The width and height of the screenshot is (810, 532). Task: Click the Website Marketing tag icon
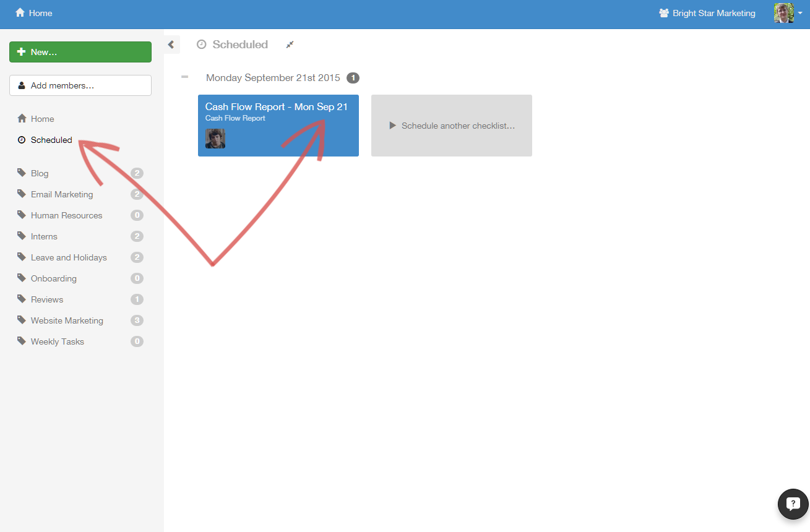[x=22, y=320]
